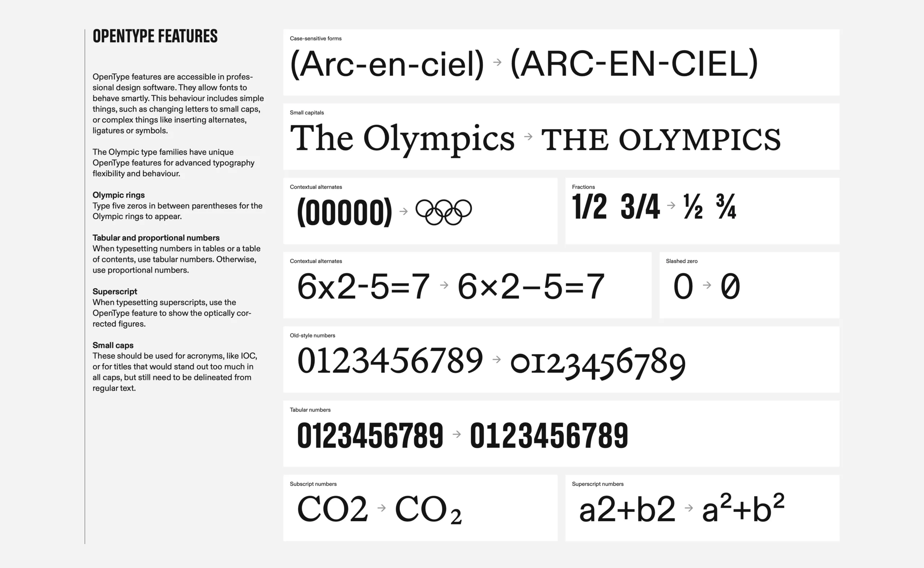Image resolution: width=924 pixels, height=568 pixels.
Task: Click the arrow in Old-style numbers panel
Action: coord(497,360)
